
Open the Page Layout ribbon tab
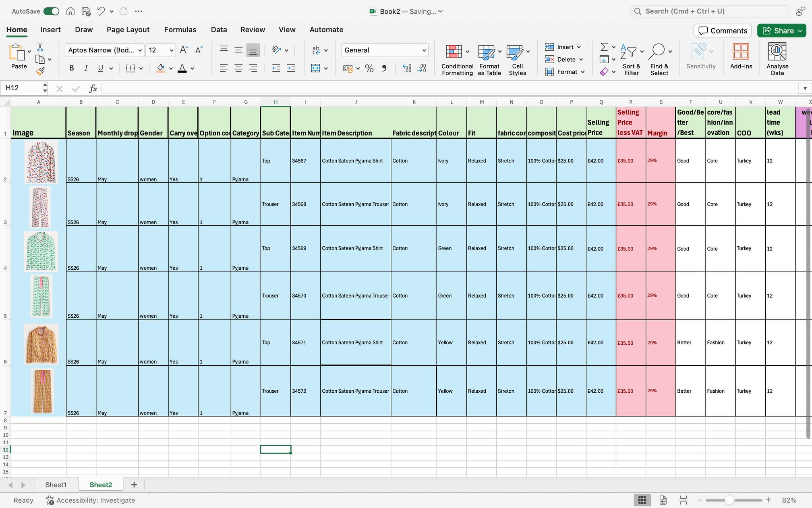coord(128,29)
